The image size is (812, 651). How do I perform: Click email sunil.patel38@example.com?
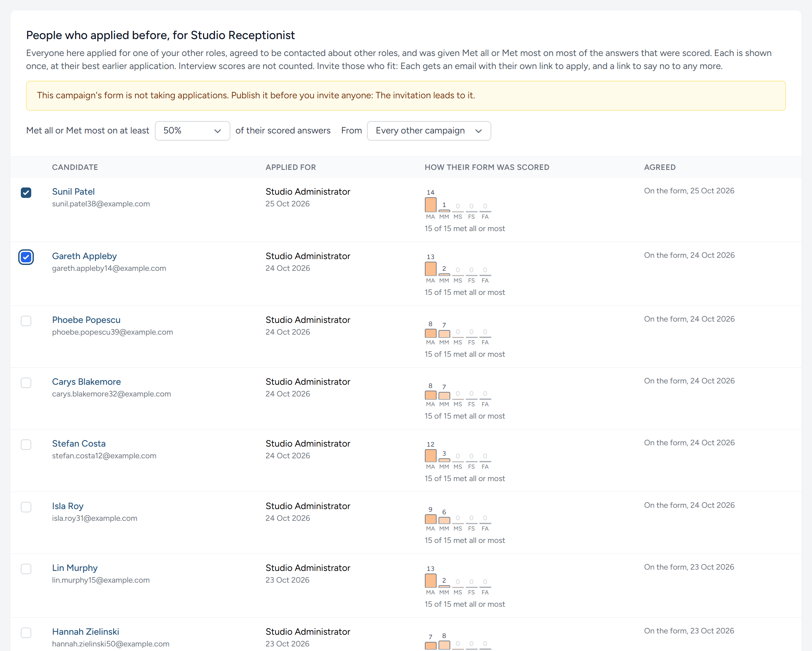click(101, 204)
